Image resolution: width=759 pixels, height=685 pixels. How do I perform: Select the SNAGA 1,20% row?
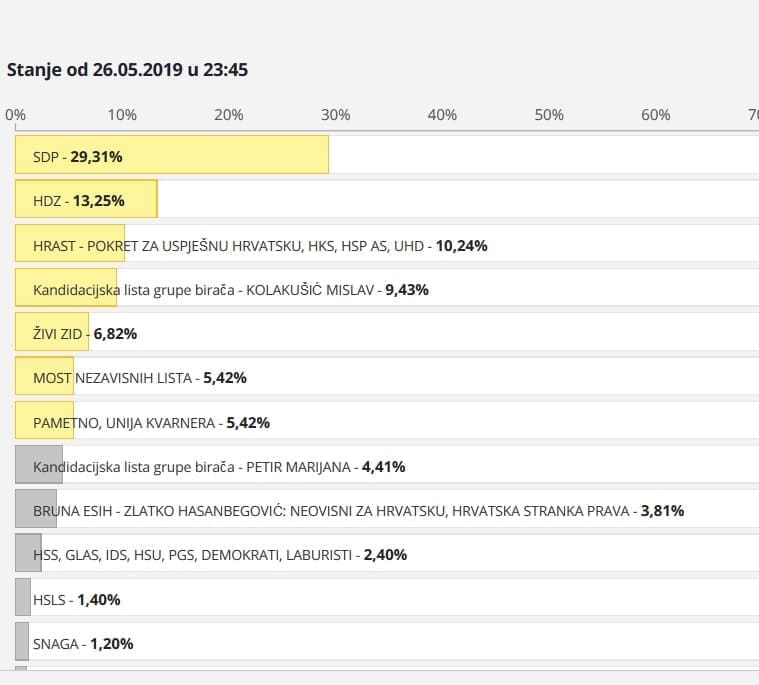82,643
